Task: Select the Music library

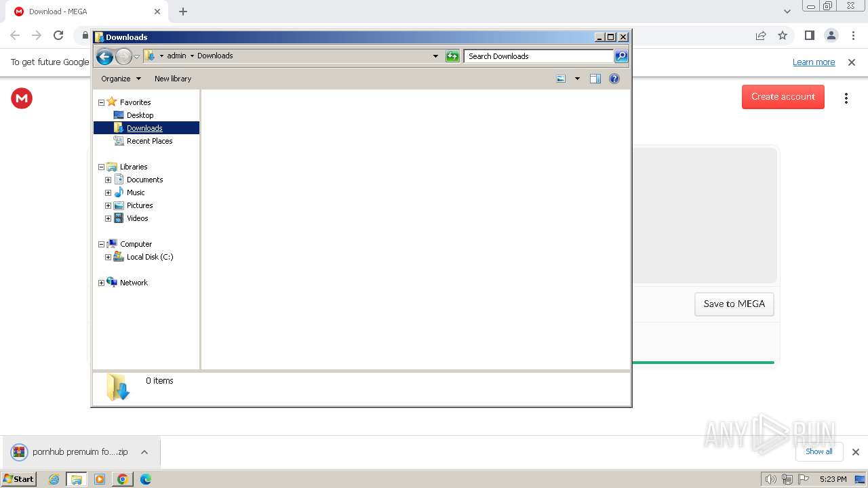Action: pos(136,192)
